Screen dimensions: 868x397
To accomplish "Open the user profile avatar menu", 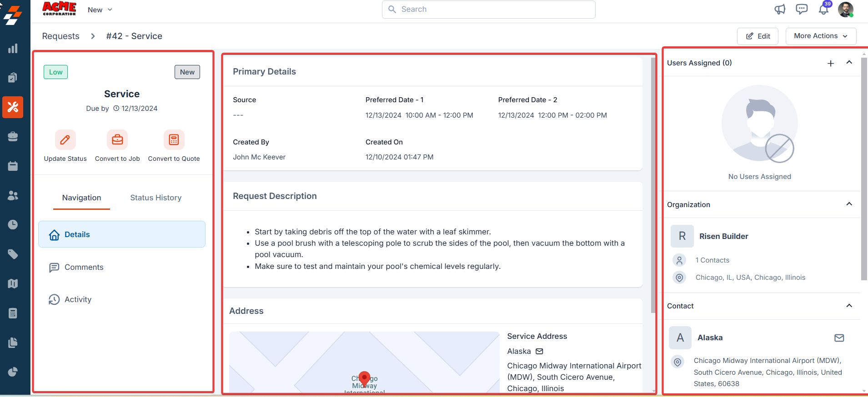I will pyautogui.click(x=846, y=10).
